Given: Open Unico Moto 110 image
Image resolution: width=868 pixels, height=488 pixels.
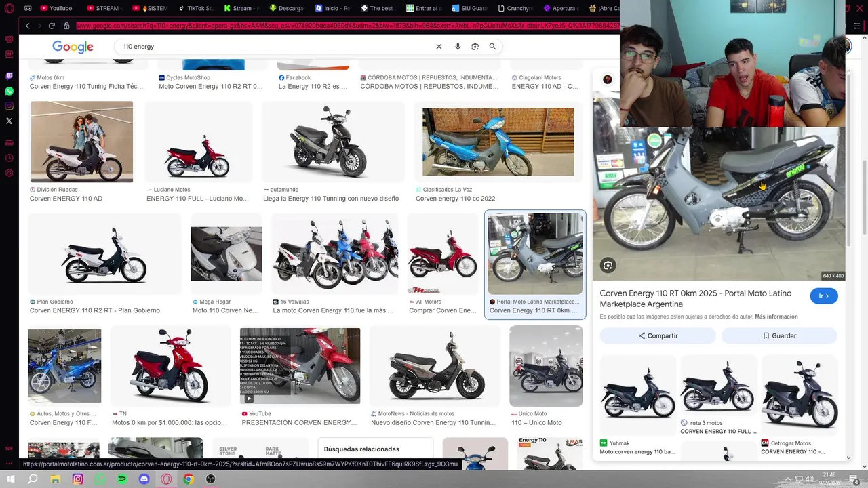Looking at the screenshot, I should (x=546, y=366).
